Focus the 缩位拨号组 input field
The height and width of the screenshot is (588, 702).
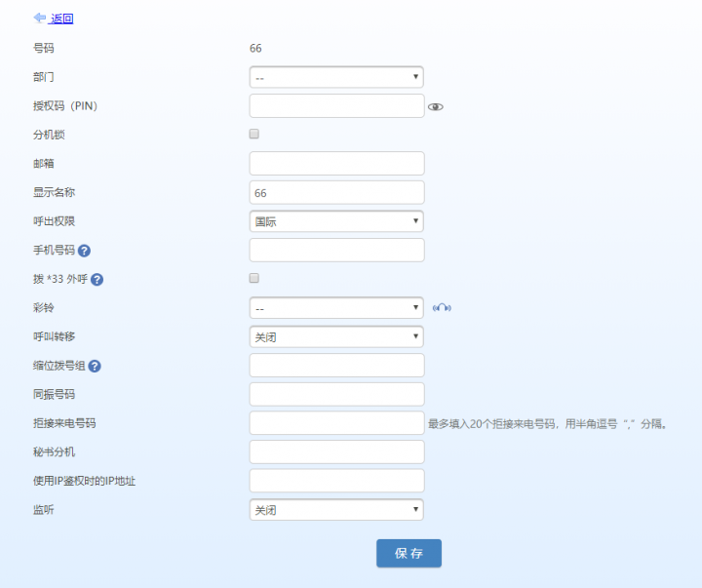click(336, 366)
